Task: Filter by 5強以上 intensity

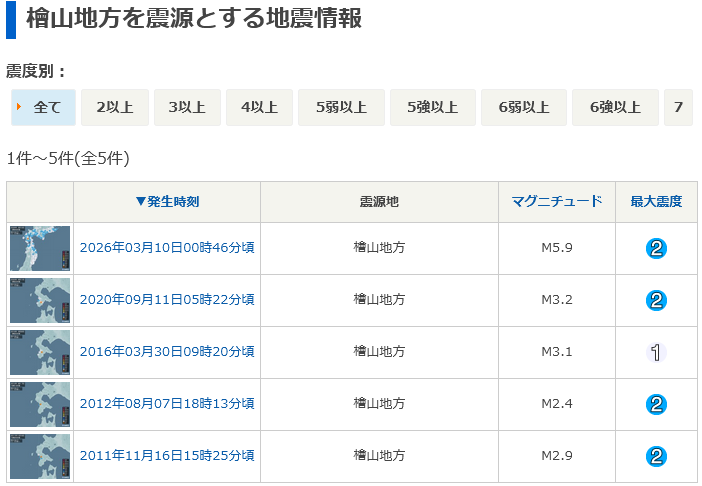Action: coord(432,108)
